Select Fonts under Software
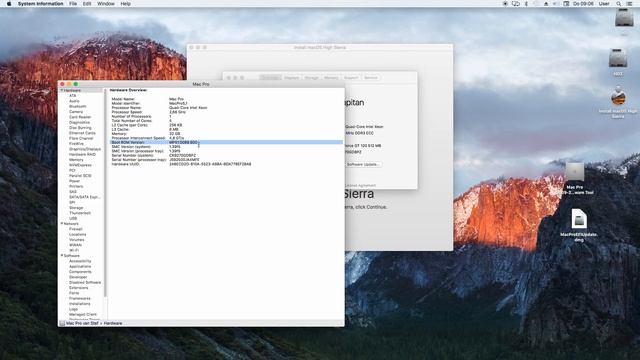 click(x=74, y=293)
